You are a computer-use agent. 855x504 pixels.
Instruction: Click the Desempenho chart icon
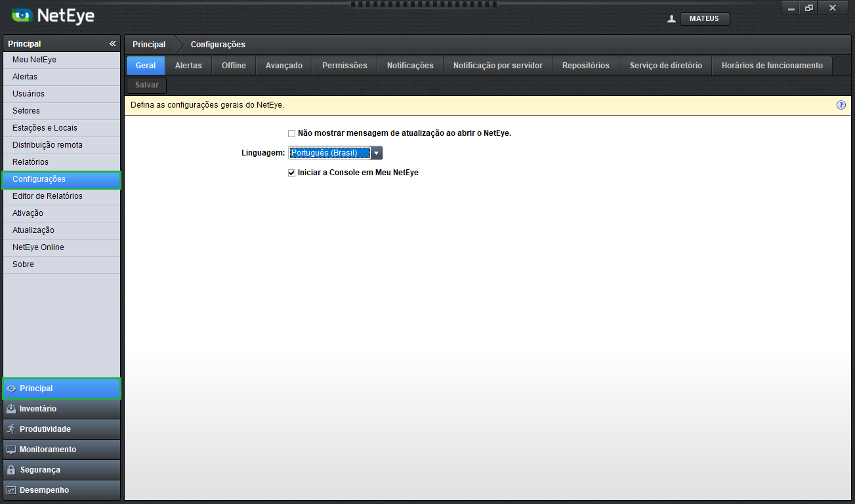10,490
